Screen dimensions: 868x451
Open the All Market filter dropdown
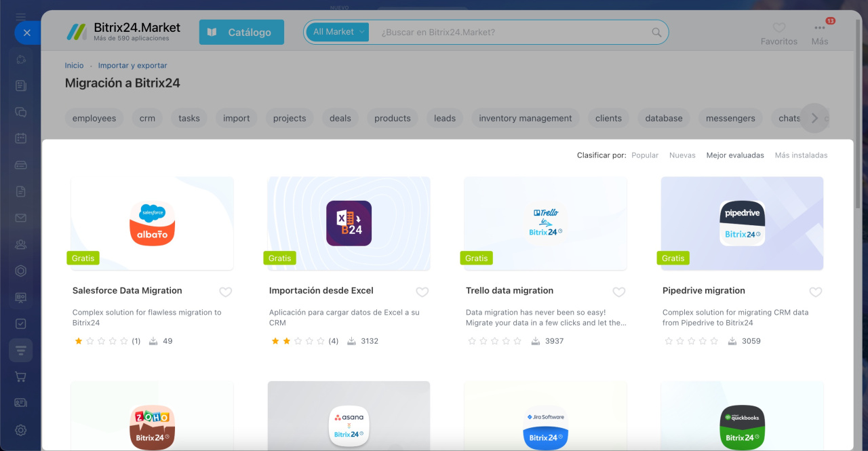click(338, 32)
